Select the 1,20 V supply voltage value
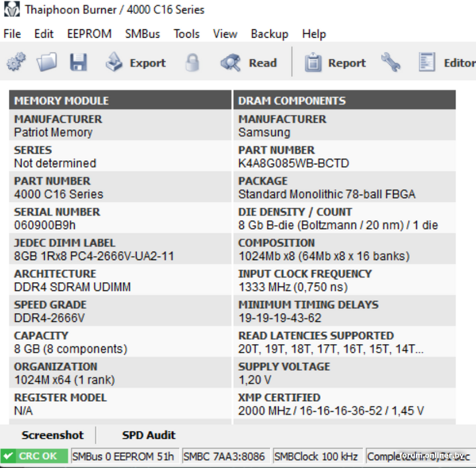The image size is (476, 468). pos(255,380)
